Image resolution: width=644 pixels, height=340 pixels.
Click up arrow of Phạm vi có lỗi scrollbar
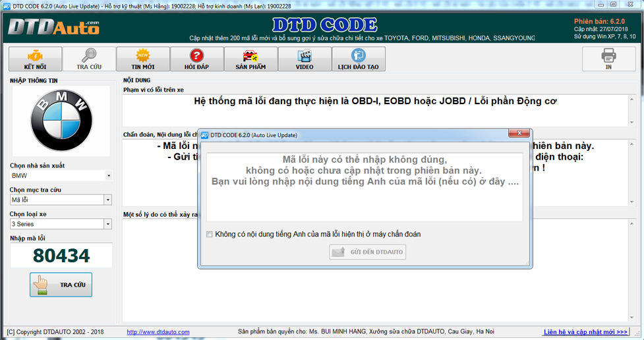(631, 99)
